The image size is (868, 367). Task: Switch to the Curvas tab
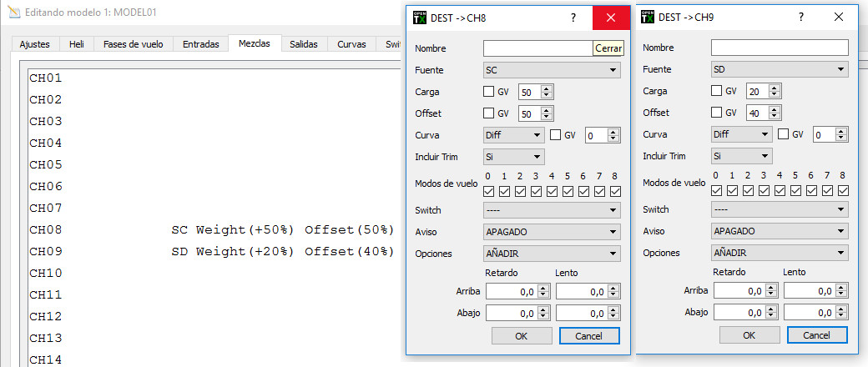click(351, 44)
